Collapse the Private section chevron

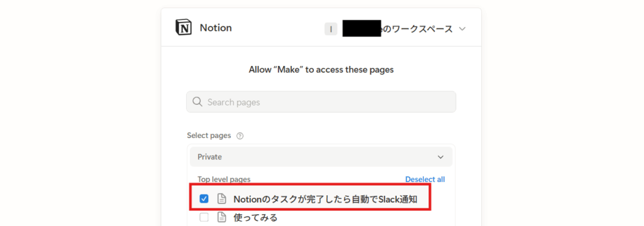pyautogui.click(x=441, y=157)
